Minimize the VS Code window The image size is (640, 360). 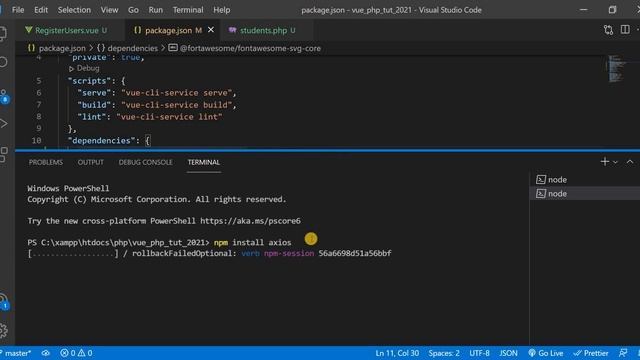point(584,10)
